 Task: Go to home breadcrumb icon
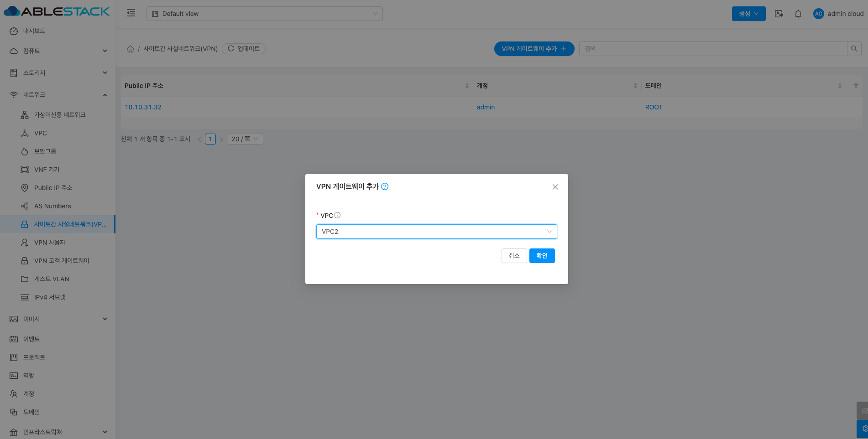pos(131,49)
